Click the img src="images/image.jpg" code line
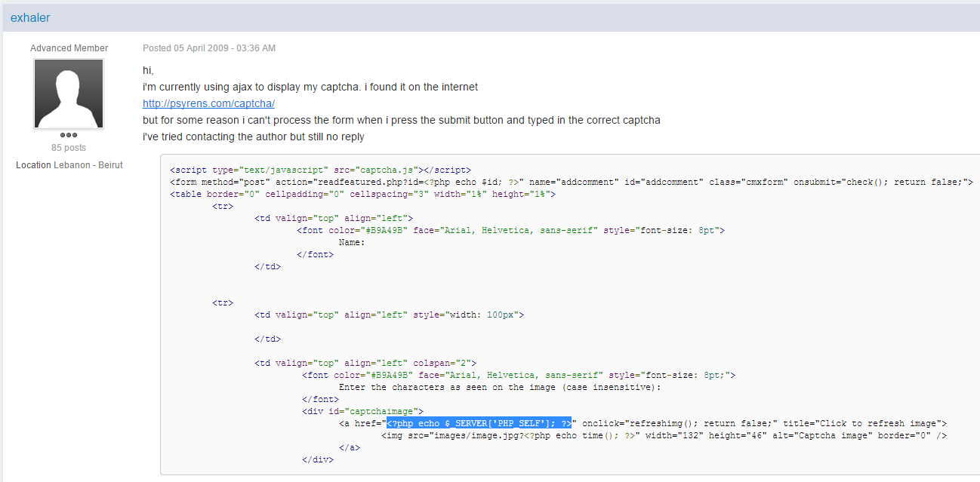This screenshot has height=482, width=980. click(664, 435)
